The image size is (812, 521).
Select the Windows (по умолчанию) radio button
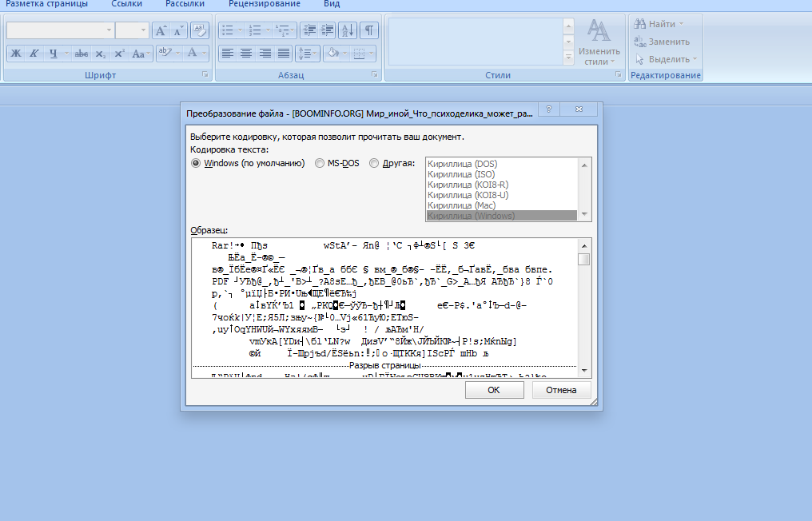(x=196, y=163)
